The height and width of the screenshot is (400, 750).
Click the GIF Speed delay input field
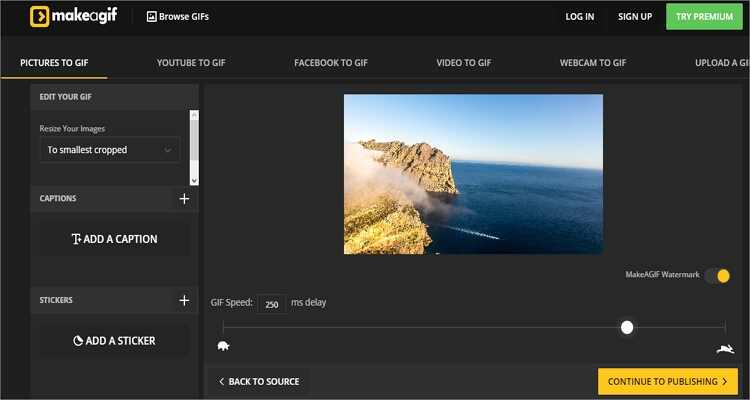coord(272,304)
